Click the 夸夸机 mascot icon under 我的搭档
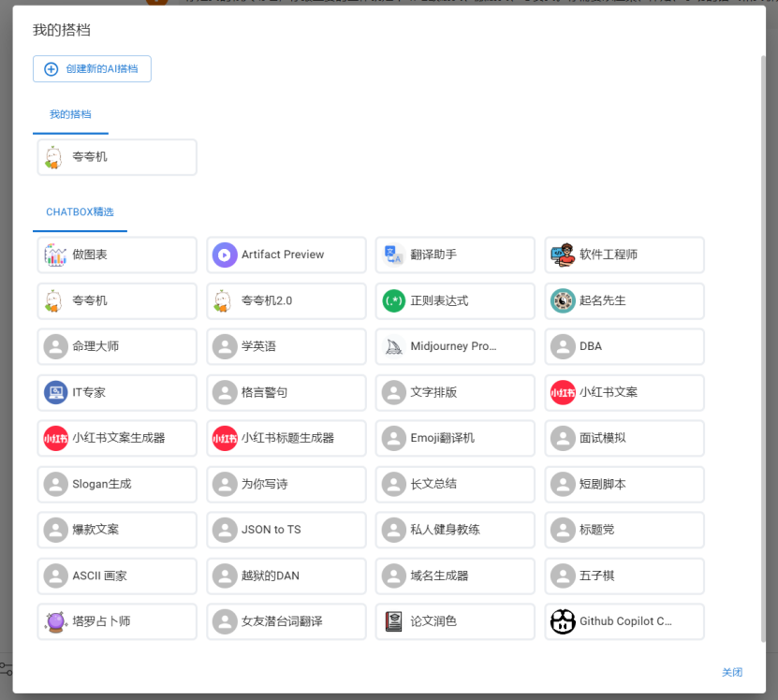Screen dimensions: 778x700 click(x=53, y=157)
